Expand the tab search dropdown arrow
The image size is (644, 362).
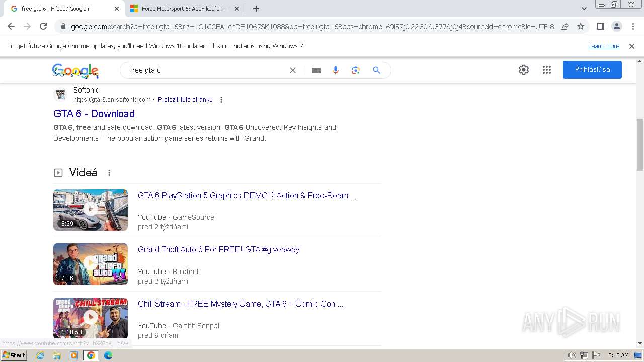tap(584, 9)
